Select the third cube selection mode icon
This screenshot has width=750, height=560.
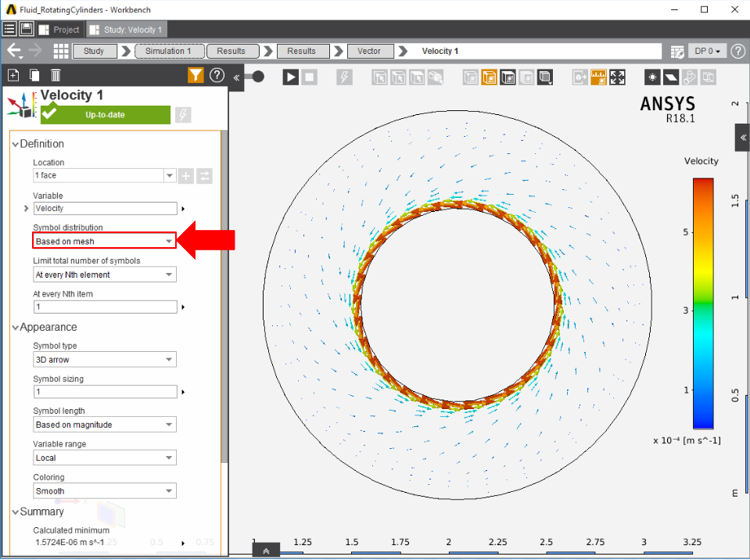tap(417, 77)
